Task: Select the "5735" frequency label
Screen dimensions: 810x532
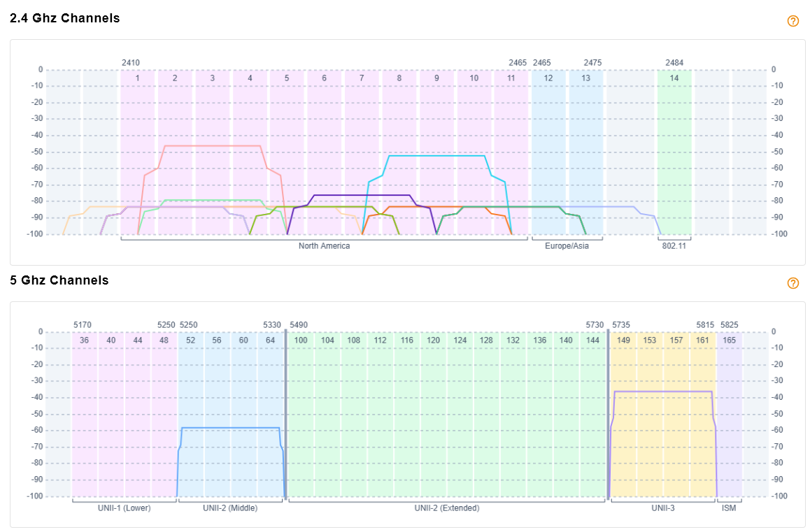Action: [621, 325]
